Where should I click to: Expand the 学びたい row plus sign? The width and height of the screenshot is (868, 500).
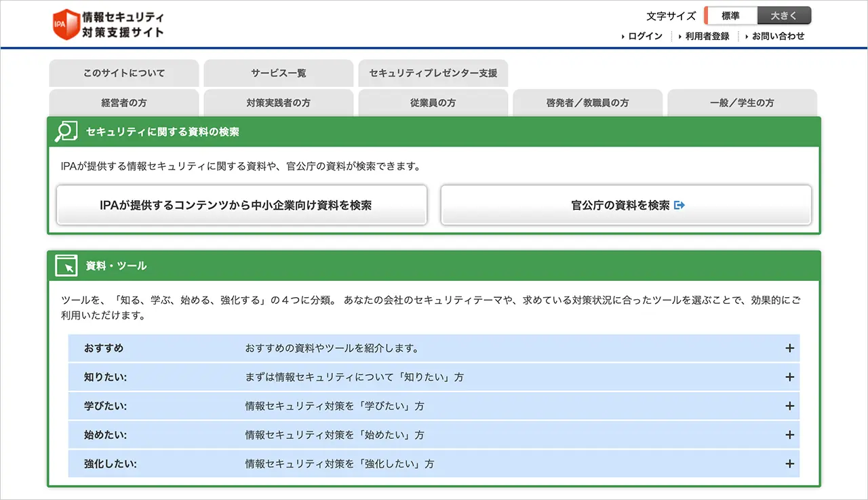tap(789, 406)
